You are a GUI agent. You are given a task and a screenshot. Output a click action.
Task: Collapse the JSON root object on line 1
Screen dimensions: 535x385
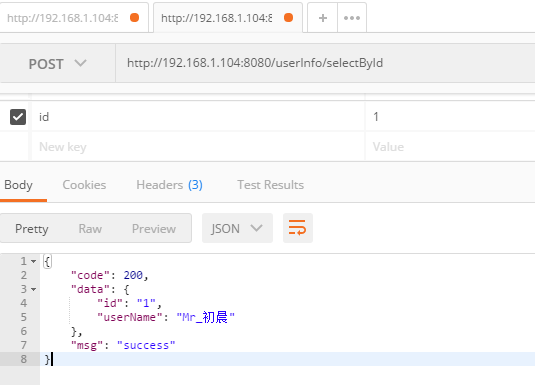pos(33,261)
